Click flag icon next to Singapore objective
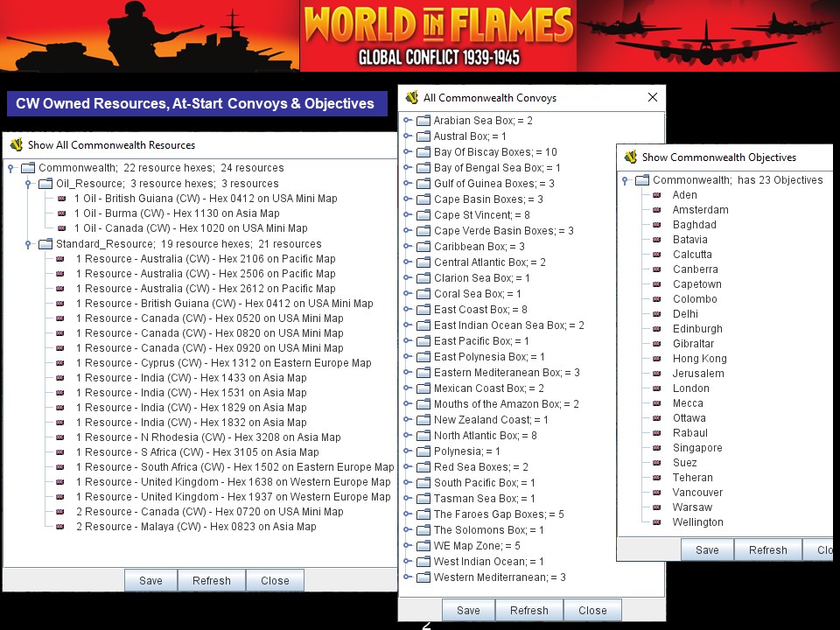The image size is (840, 630). pos(657,448)
